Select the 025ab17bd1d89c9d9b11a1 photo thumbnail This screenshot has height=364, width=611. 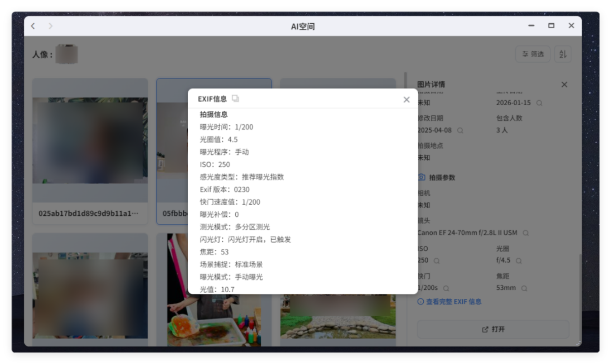coord(90,147)
